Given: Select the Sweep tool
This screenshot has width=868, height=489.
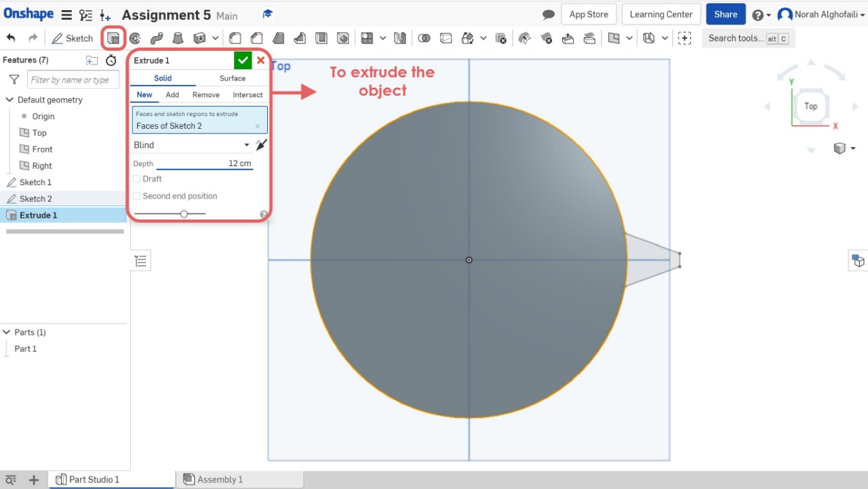Looking at the screenshot, I should tap(157, 38).
